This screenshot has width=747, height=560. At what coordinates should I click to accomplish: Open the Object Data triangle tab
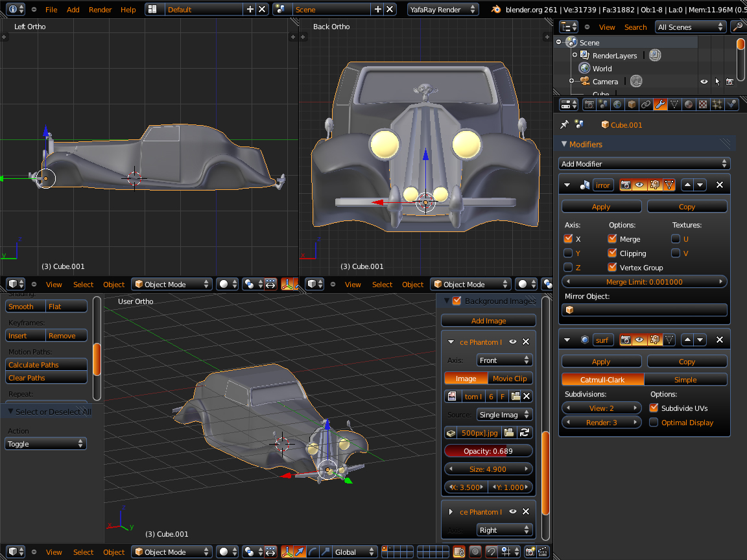[674, 104]
